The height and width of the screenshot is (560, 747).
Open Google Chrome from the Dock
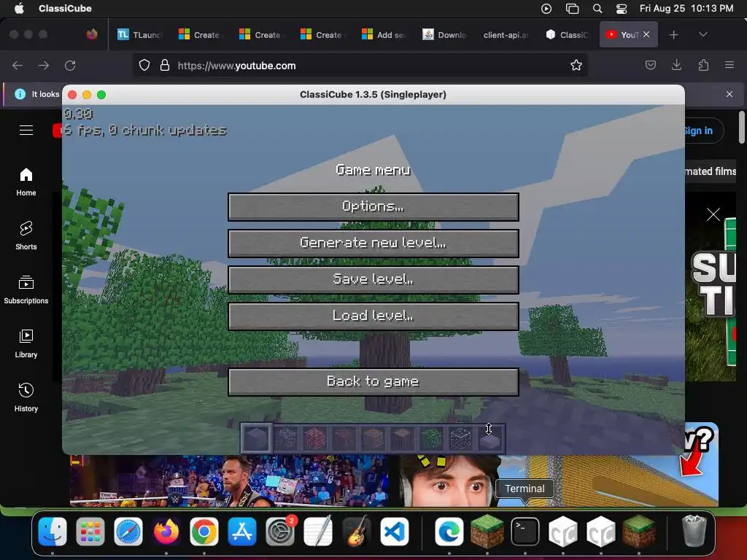[x=204, y=532]
